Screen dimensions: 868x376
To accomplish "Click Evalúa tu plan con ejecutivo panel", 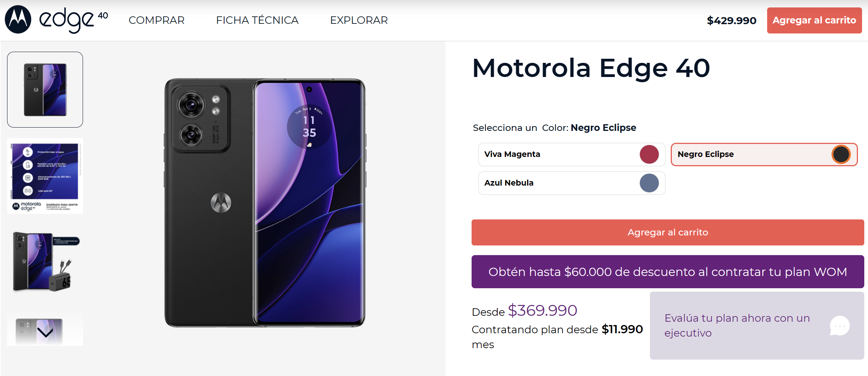I will pyautogui.click(x=737, y=325).
